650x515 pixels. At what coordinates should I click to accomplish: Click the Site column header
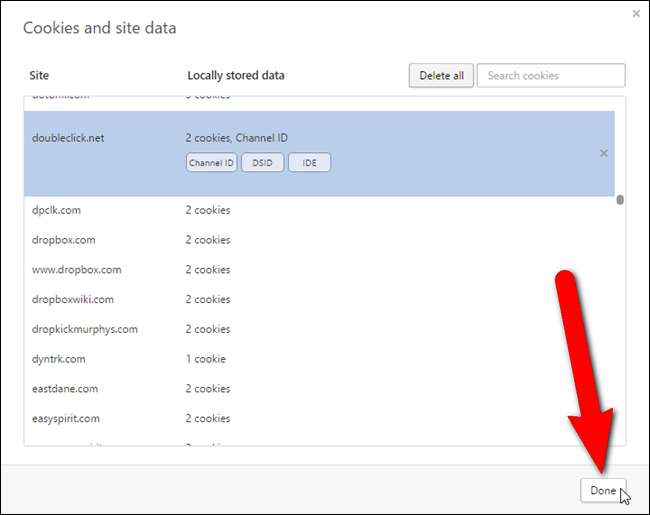pos(40,76)
